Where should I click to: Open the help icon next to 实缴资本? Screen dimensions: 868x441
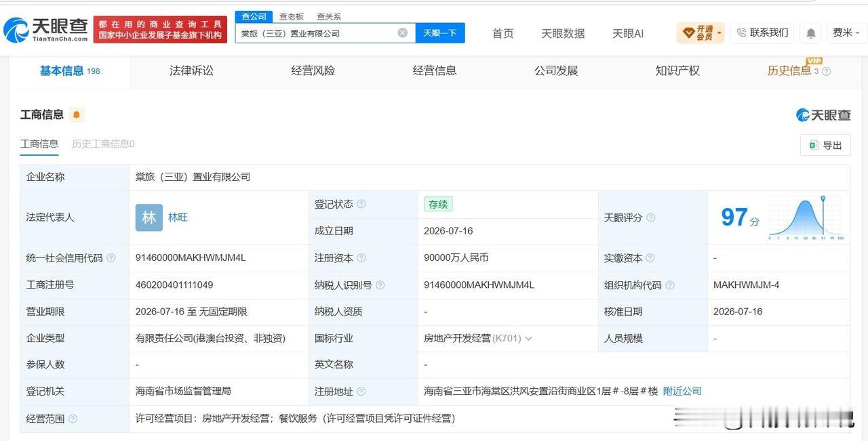[650, 258]
